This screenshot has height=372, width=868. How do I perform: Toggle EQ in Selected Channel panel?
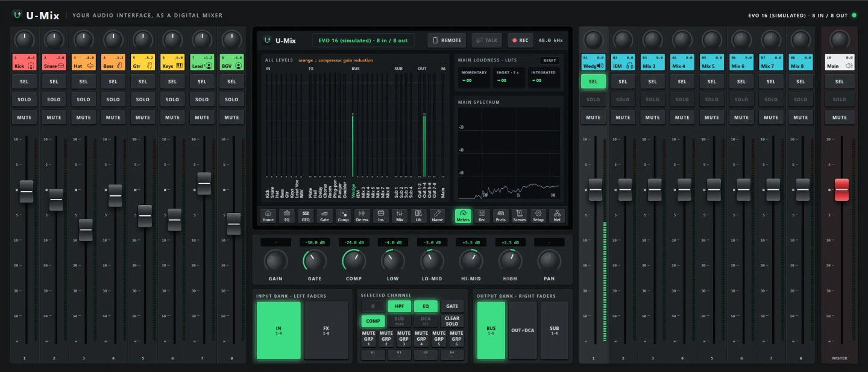coord(426,306)
